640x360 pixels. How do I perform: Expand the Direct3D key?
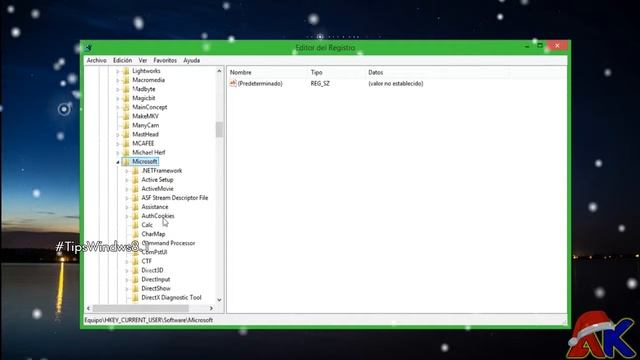[127, 270]
